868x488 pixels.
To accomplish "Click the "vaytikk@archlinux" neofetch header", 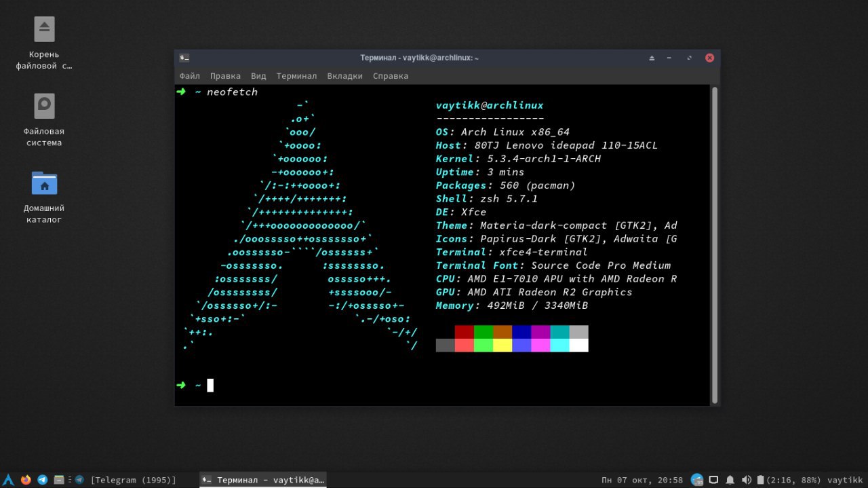I will click(490, 105).
